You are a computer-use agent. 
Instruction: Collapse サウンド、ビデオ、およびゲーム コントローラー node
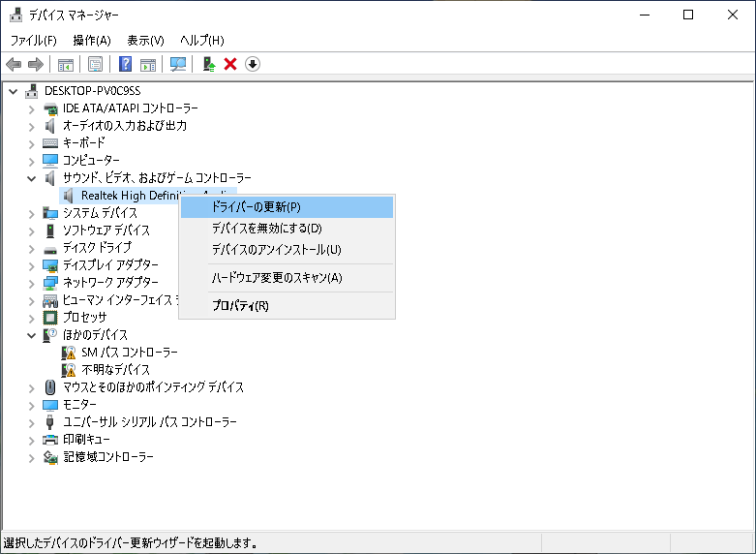coord(32,178)
